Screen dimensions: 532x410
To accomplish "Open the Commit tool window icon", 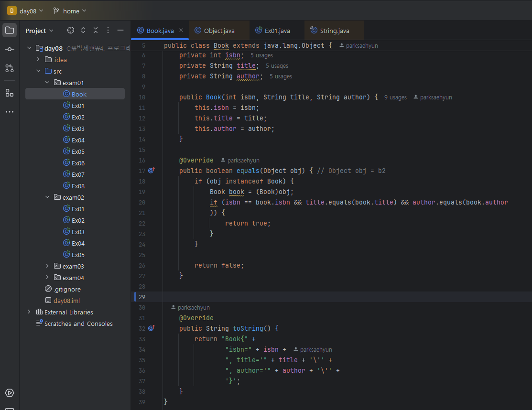I will (x=10, y=49).
